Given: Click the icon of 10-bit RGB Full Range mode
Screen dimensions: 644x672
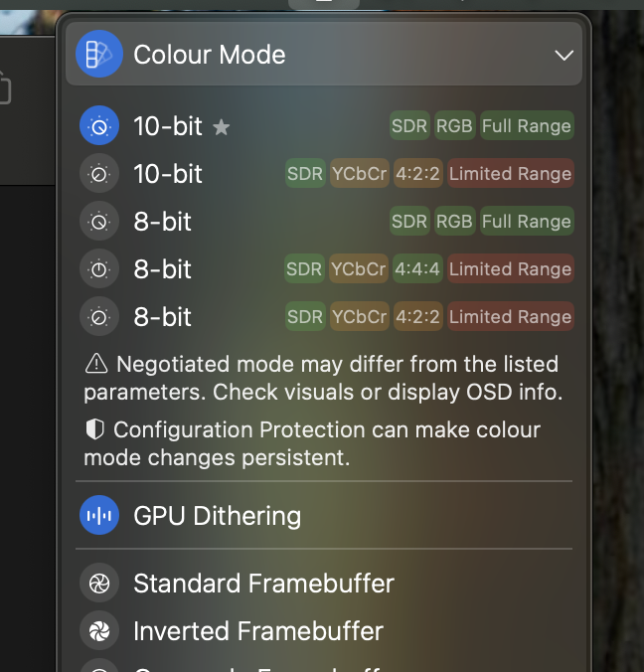Looking at the screenshot, I should point(99,126).
